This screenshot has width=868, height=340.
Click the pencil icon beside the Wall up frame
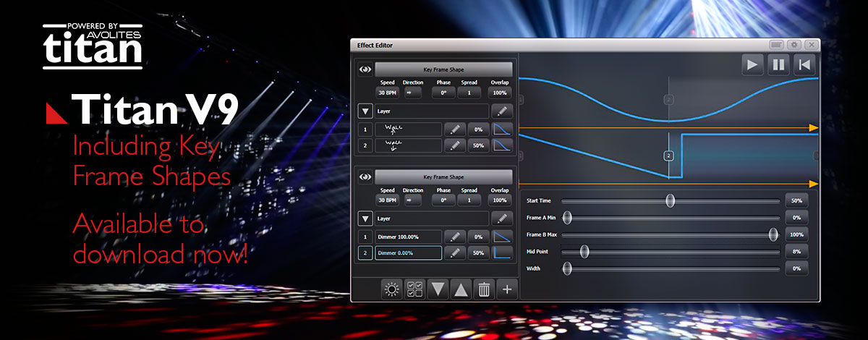point(455,129)
